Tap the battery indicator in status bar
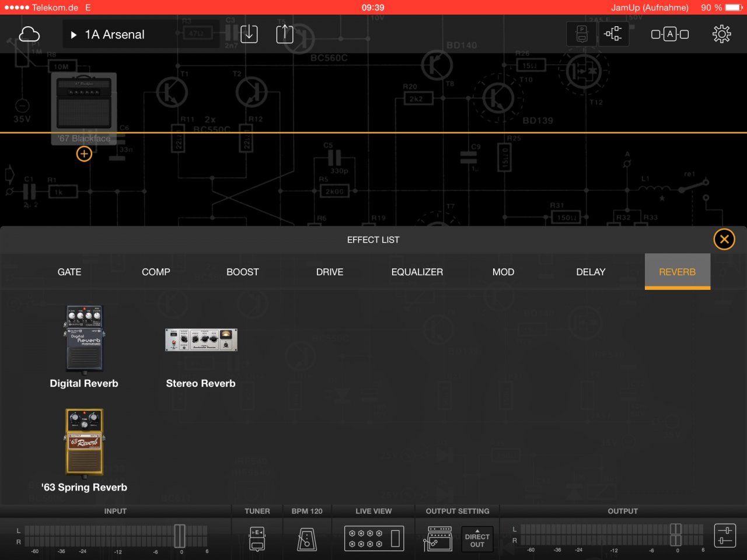Viewport: 747px width, 560px height. (x=734, y=8)
